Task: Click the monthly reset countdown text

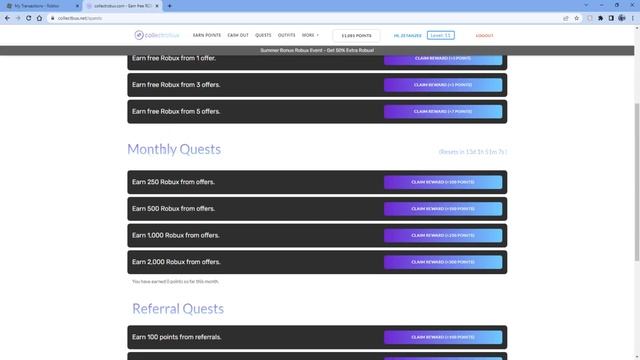Action: coord(473,152)
